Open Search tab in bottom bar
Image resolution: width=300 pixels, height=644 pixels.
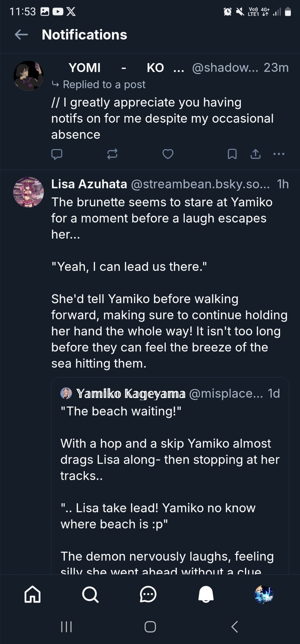pyautogui.click(x=90, y=594)
